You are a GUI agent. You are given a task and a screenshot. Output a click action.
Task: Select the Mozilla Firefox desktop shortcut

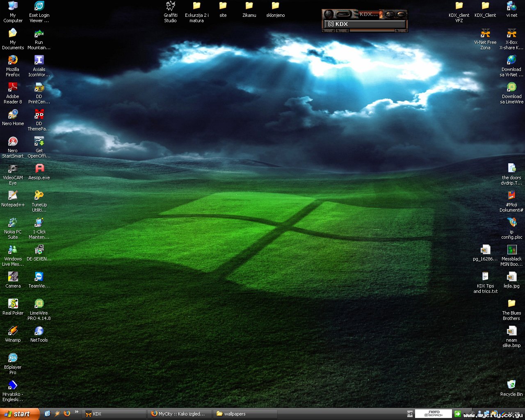coord(13,66)
